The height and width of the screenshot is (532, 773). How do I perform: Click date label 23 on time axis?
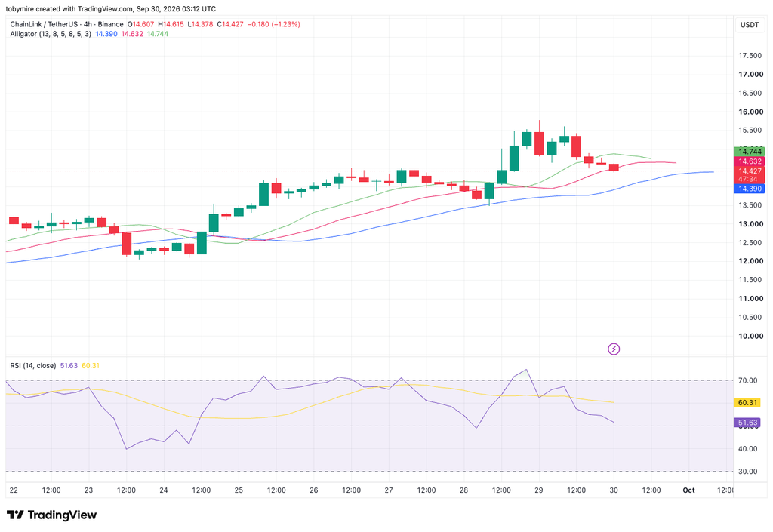(x=89, y=490)
